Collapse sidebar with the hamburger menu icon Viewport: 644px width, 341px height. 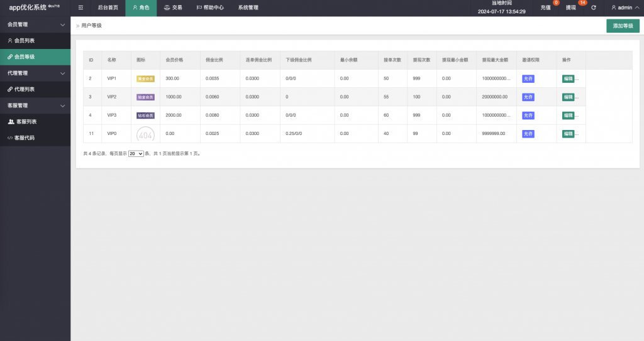coord(80,8)
